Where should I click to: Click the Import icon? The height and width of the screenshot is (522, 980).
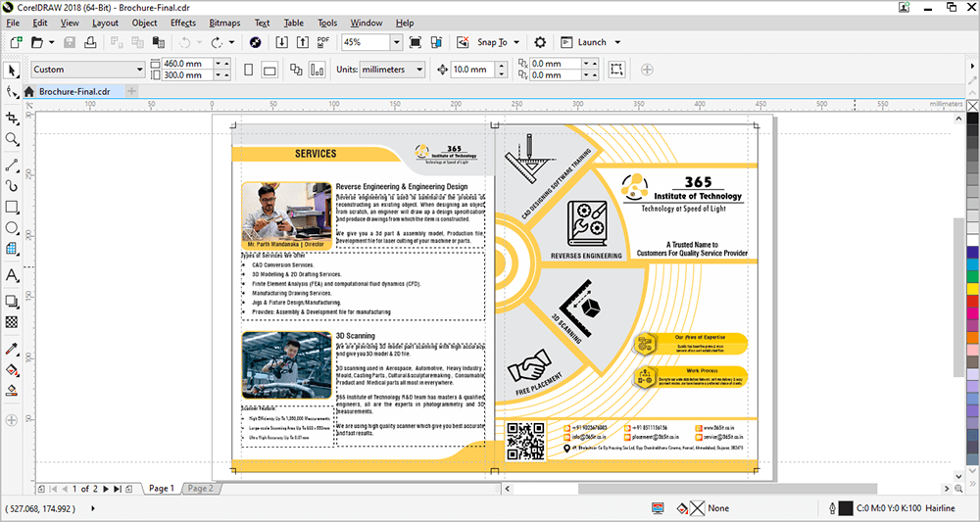282,42
